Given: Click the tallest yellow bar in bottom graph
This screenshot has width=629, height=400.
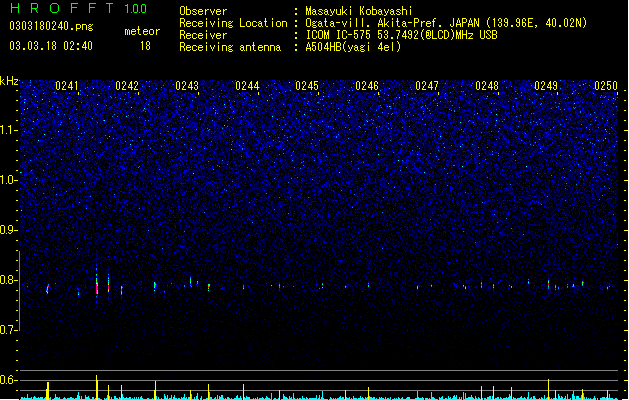Looking at the screenshot, I should click(97, 387).
